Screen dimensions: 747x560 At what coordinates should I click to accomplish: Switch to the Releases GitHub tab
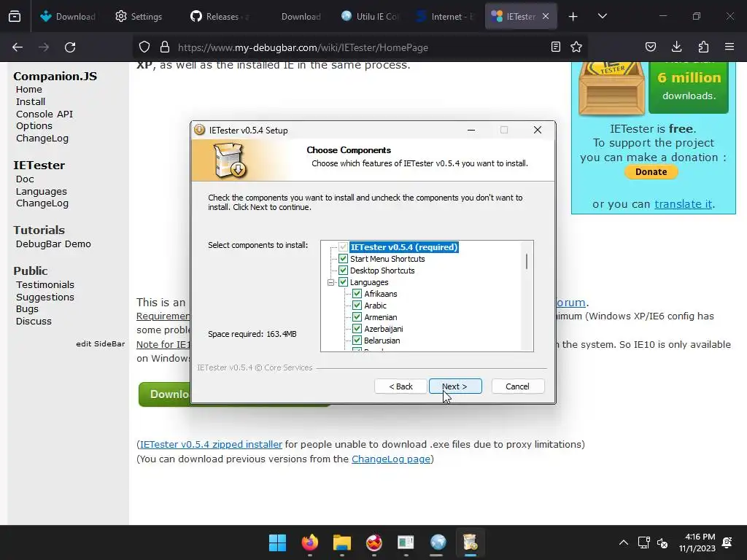pyautogui.click(x=220, y=16)
